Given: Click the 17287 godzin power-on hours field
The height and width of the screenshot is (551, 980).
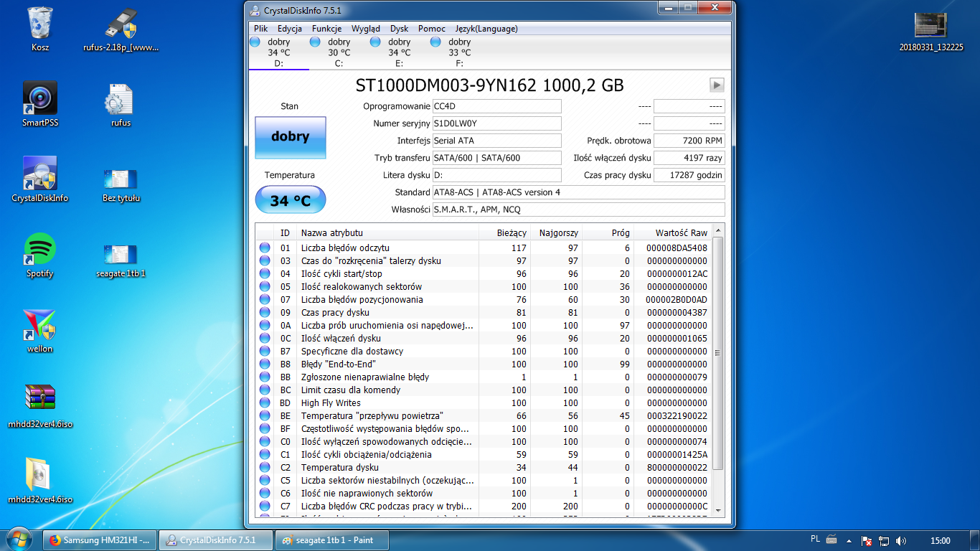Looking at the screenshot, I should pos(689,175).
